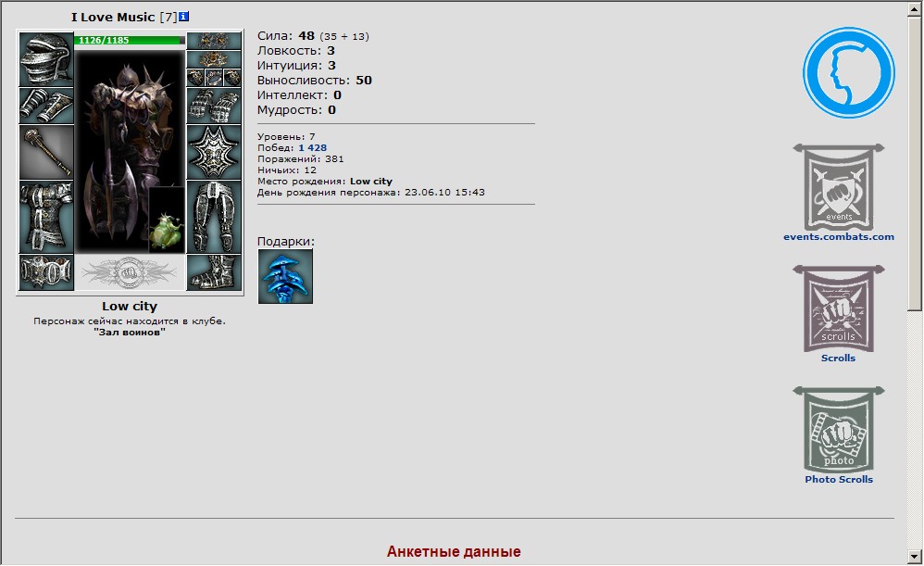Image resolution: width=924 pixels, height=566 pixels.
Task: Click the Photo Scrolls banner icon
Action: (x=839, y=430)
